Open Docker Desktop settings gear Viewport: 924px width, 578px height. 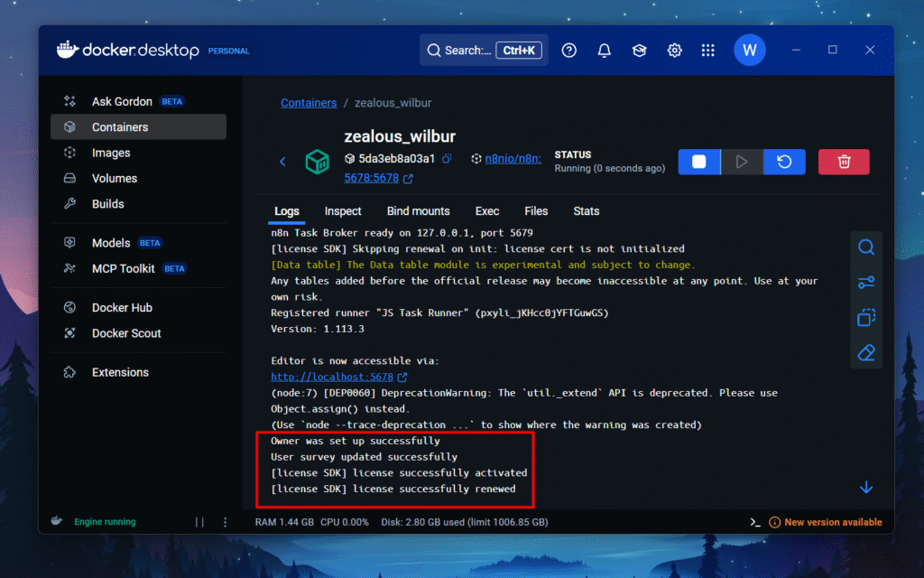674,51
